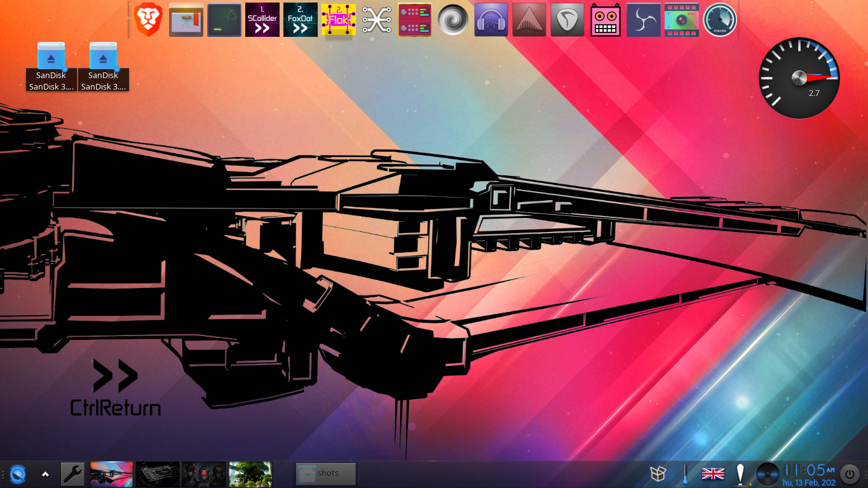Launch the screen recorder camera icon
Screen dimensions: 868x488
[682, 20]
